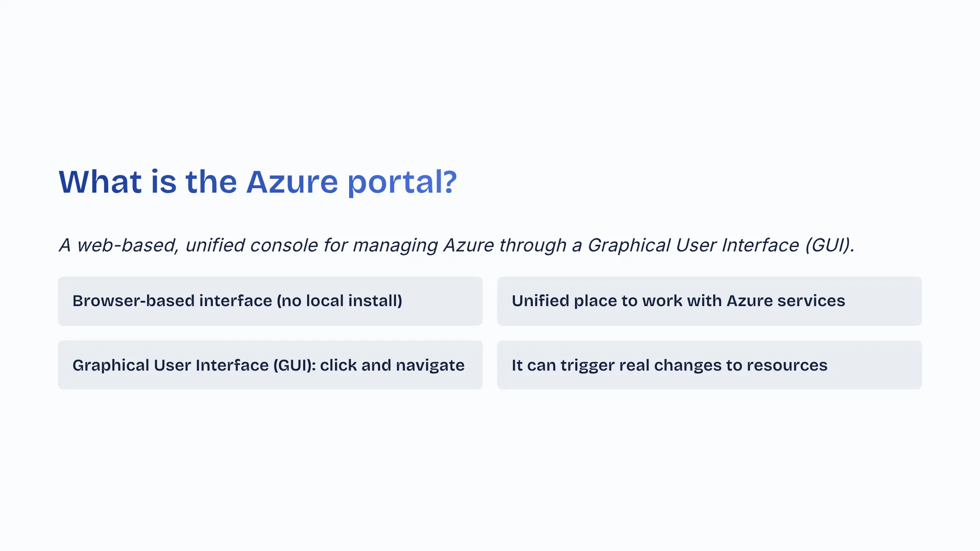Click "Azure services" in the top-right card
The width and height of the screenshot is (980, 551).
tap(786, 301)
